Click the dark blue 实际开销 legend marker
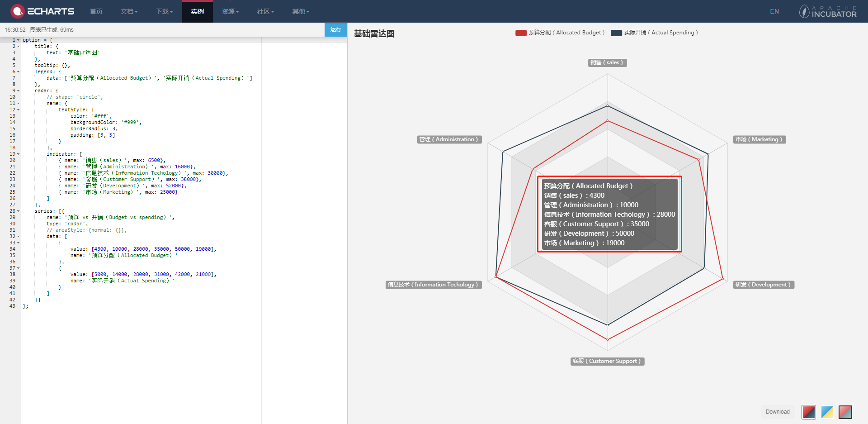This screenshot has height=424, width=868. click(x=616, y=33)
